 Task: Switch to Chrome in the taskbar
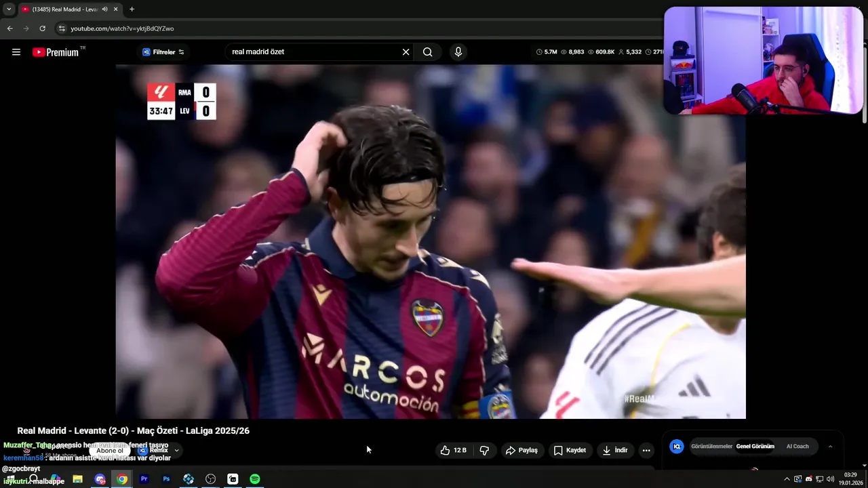click(122, 479)
